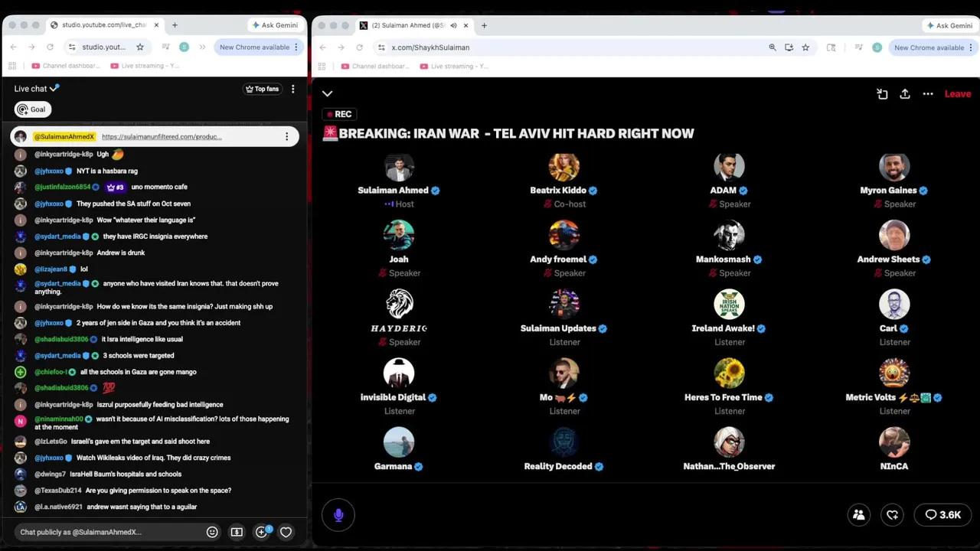Open Chrome menu via New Chrome available, X window
The image size is (980, 551).
[933, 47]
